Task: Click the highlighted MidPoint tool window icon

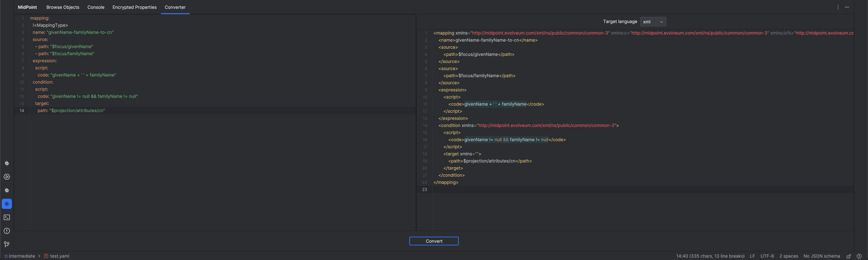Action: tap(7, 204)
